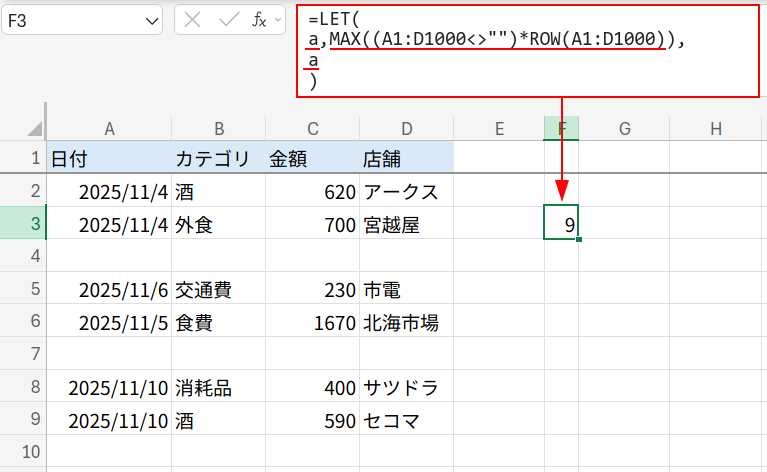Click cell with amount 400
The height and width of the screenshot is (472, 767).
[313, 386]
